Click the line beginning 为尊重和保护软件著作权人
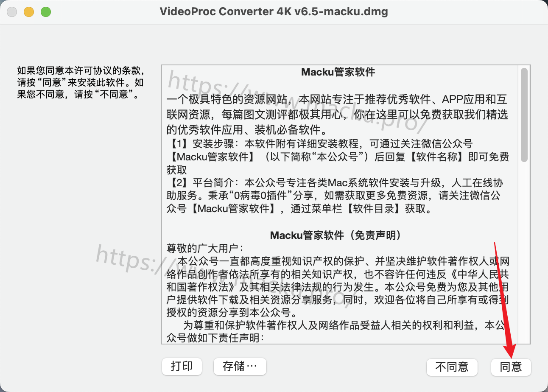Image resolution: width=548 pixels, height=392 pixels. (344, 325)
